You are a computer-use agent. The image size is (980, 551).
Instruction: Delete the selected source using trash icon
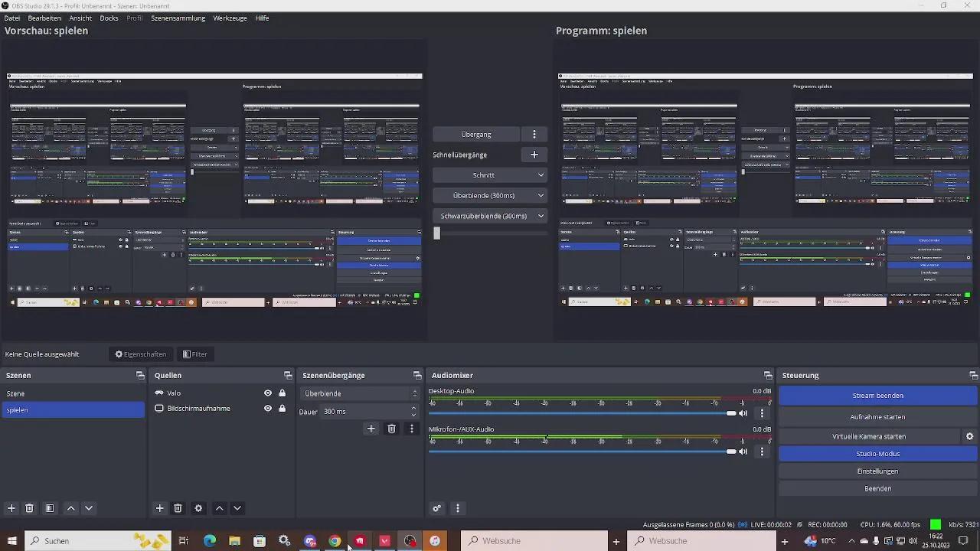[178, 508]
